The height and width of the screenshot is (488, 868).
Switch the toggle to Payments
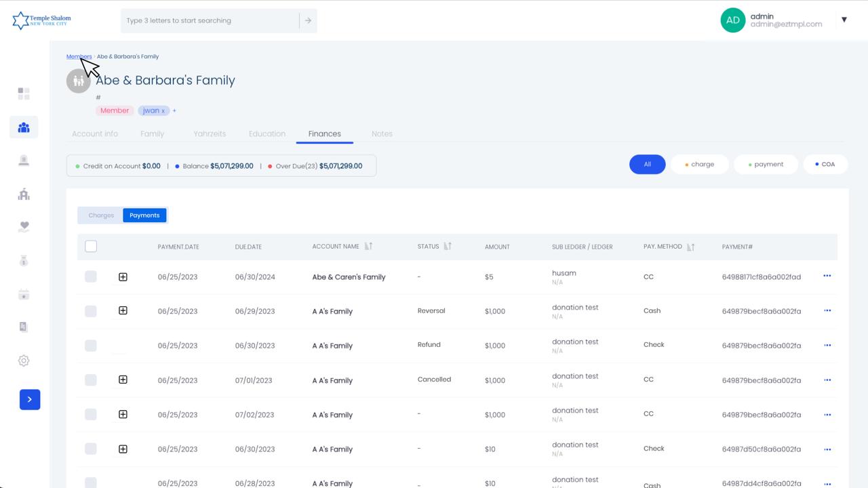(144, 216)
